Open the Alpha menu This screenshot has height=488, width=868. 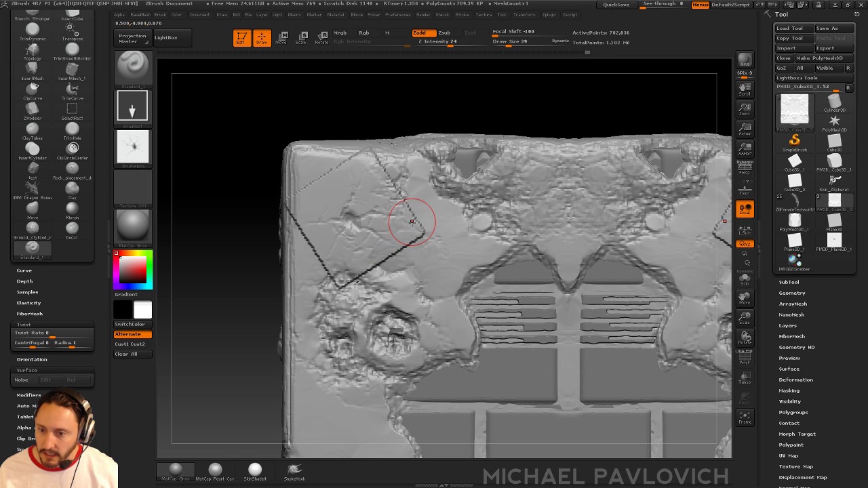coord(119,14)
